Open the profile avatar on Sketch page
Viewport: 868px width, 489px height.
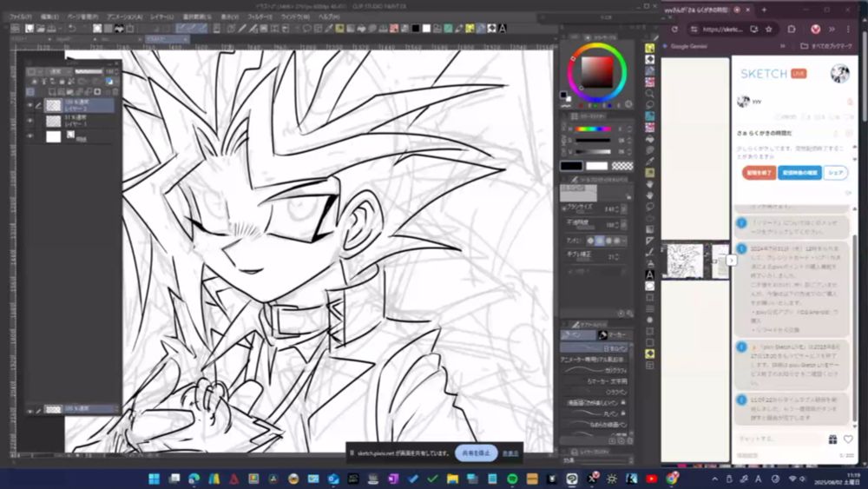coord(839,74)
